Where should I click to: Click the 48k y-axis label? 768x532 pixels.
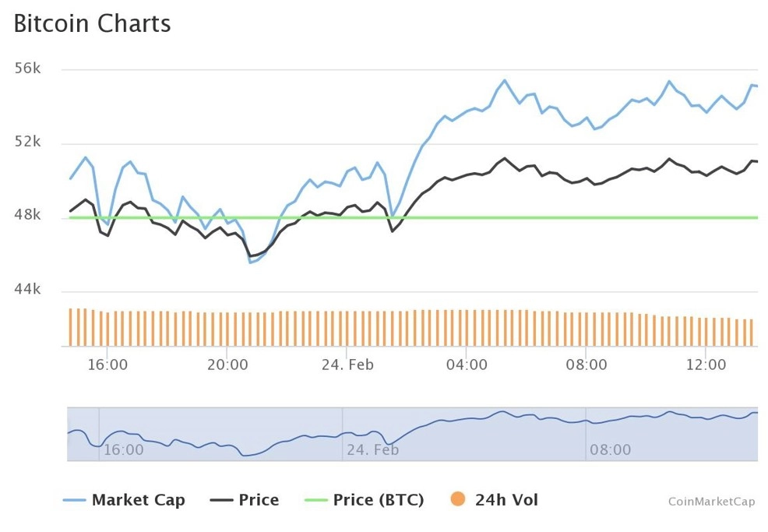click(27, 214)
